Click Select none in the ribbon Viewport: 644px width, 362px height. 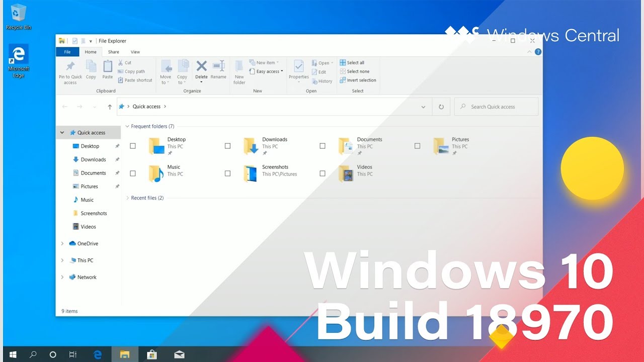[x=354, y=71]
